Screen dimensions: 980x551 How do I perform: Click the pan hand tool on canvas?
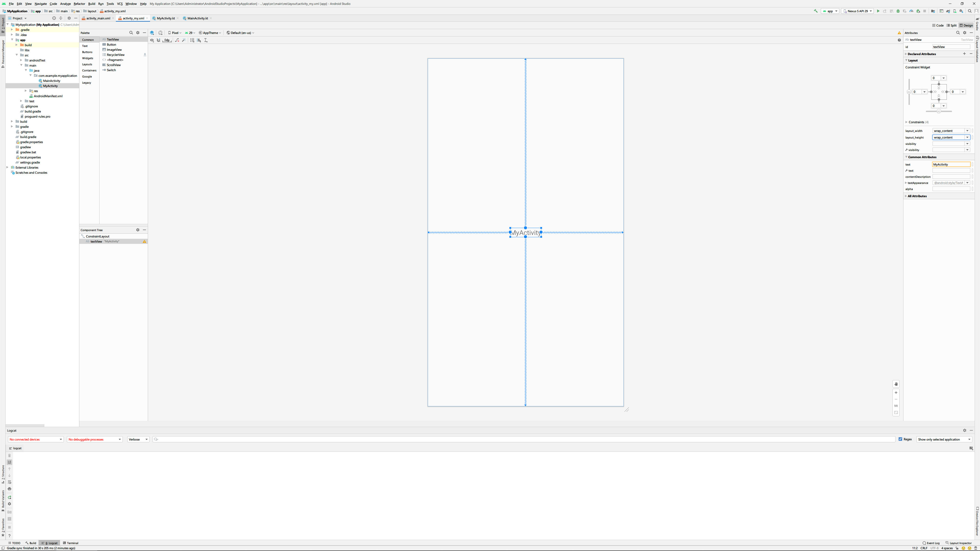tap(896, 384)
